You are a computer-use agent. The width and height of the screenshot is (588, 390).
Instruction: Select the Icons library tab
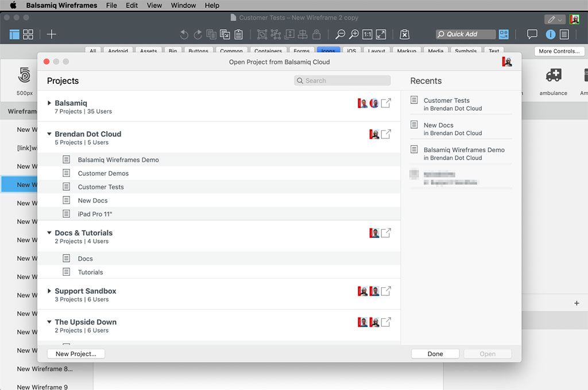point(328,51)
